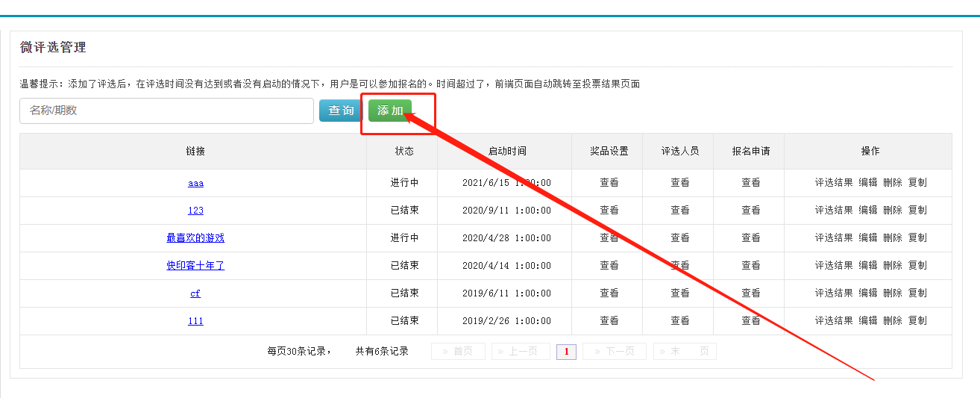
Task: Open the 快印客十年了 link
Action: click(195, 266)
